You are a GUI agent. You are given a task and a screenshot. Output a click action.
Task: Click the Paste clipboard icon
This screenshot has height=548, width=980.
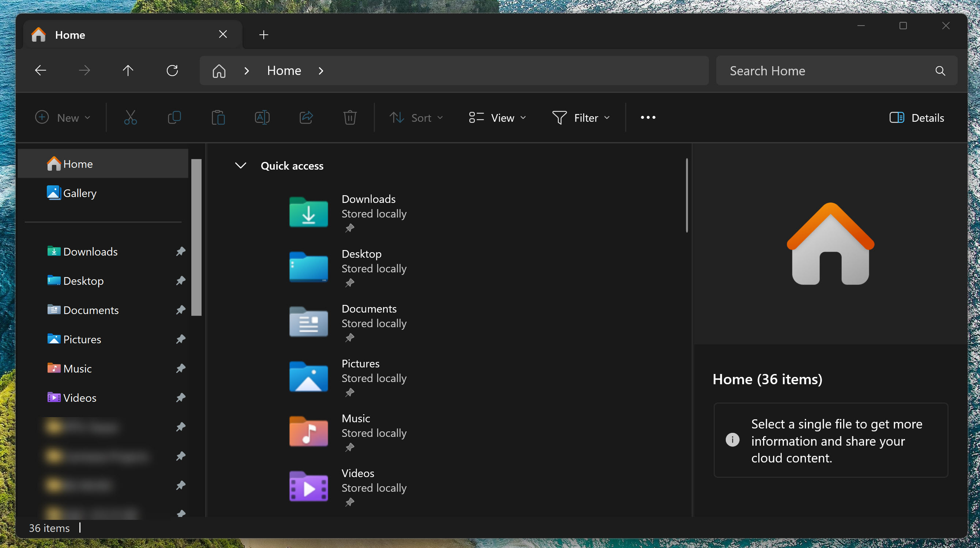tap(218, 117)
